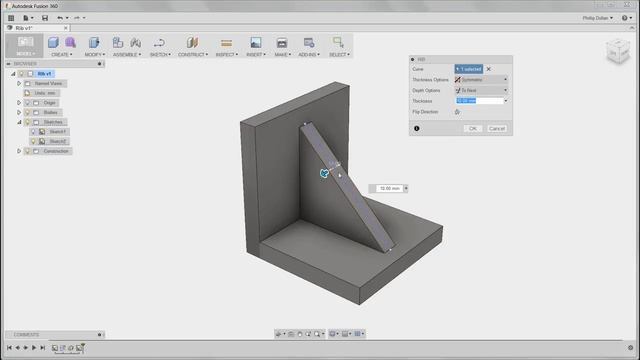Click the Insert image icon

click(x=256, y=42)
